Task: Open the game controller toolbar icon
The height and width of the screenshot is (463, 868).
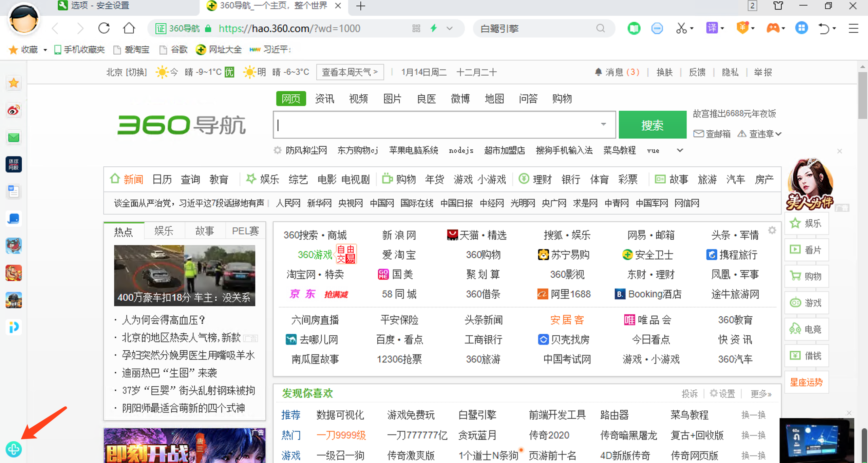Action: [773, 28]
